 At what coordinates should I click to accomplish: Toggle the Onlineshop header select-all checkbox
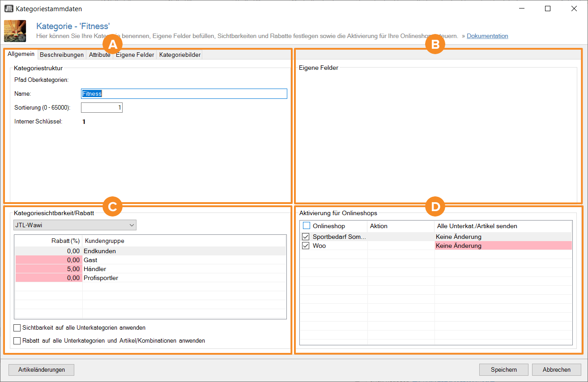307,226
